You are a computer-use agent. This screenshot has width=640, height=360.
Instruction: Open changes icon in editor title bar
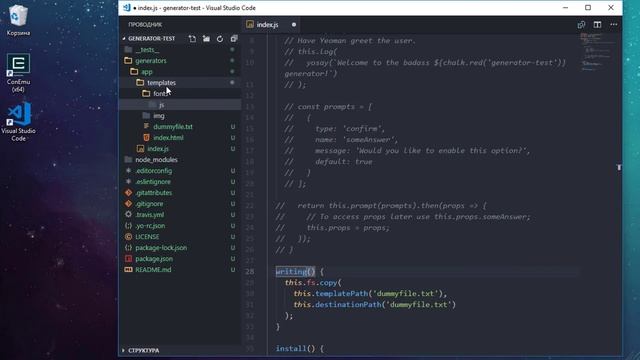coord(582,25)
